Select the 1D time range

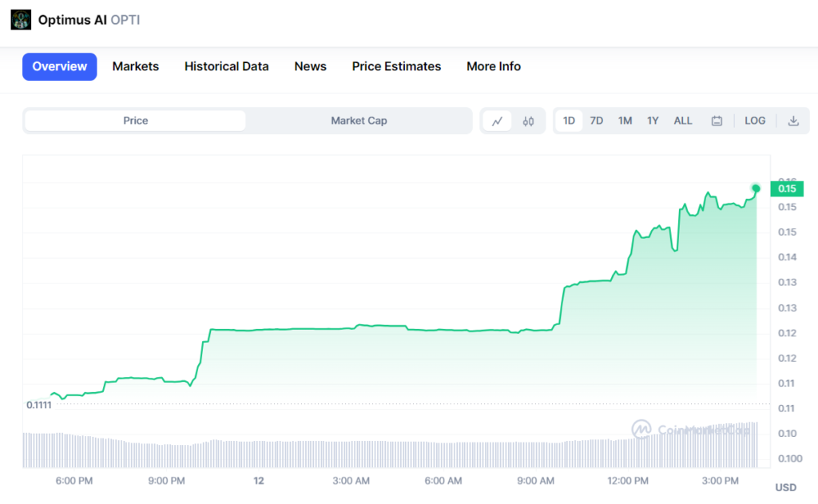569,121
